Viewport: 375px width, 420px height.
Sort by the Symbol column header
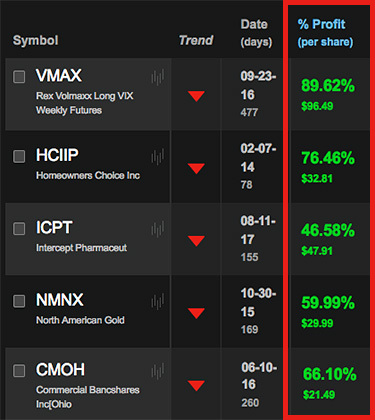click(x=36, y=40)
